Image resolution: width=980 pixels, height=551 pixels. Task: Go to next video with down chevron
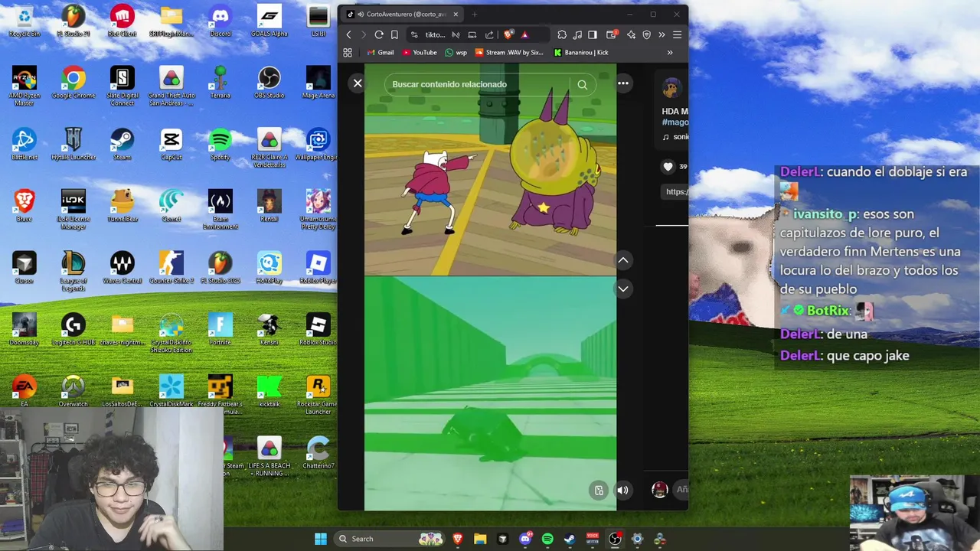[x=623, y=289]
